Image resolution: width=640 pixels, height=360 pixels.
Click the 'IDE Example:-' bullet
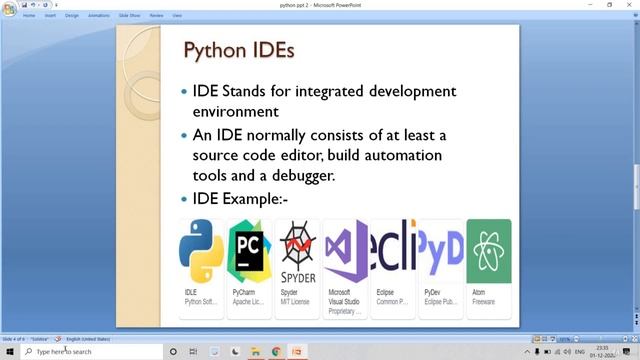[x=240, y=199]
